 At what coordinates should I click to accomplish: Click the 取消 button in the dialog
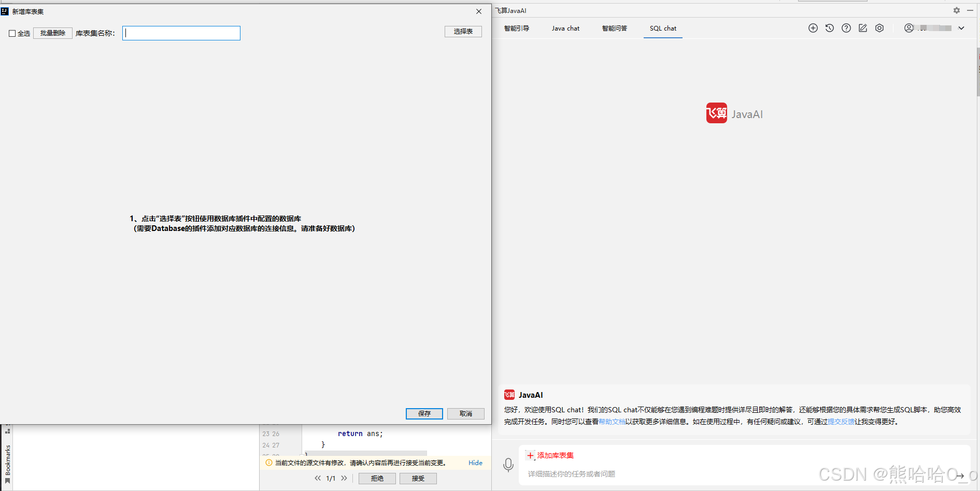pyautogui.click(x=466, y=413)
